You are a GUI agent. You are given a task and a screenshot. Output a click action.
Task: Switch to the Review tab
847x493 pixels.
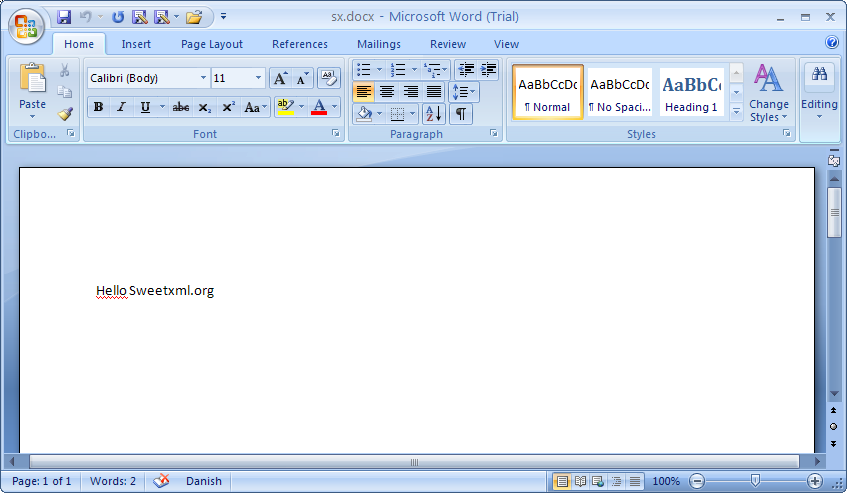pyautogui.click(x=448, y=44)
